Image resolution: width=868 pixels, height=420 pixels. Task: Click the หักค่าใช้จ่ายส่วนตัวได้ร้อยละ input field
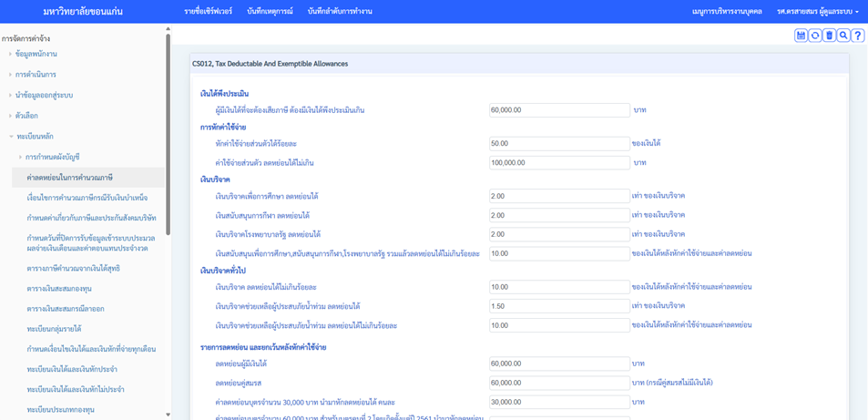coord(559,144)
